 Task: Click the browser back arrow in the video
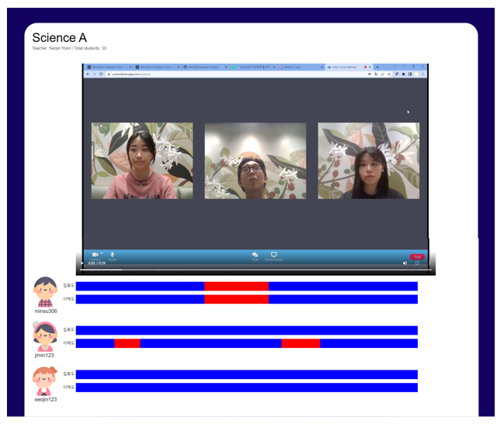(88, 75)
